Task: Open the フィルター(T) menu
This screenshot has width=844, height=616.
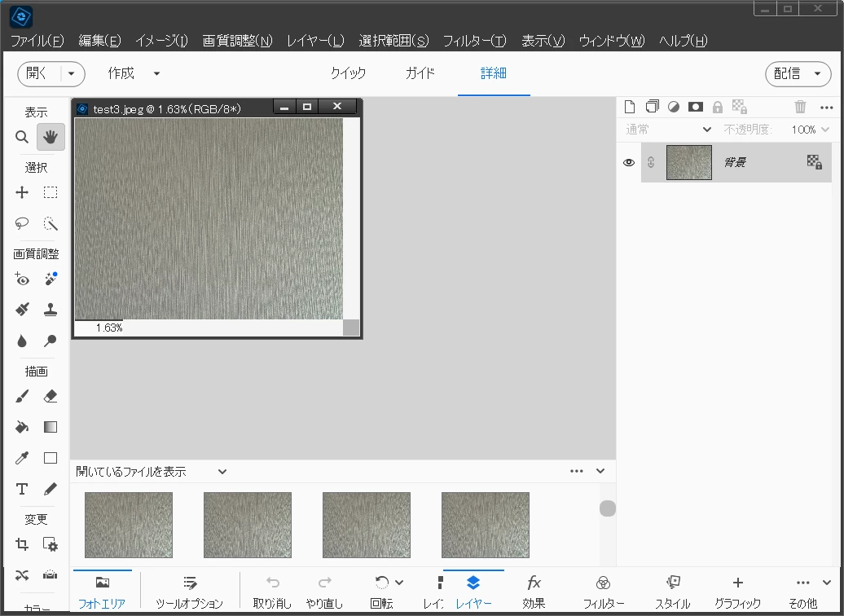Action: click(x=475, y=41)
